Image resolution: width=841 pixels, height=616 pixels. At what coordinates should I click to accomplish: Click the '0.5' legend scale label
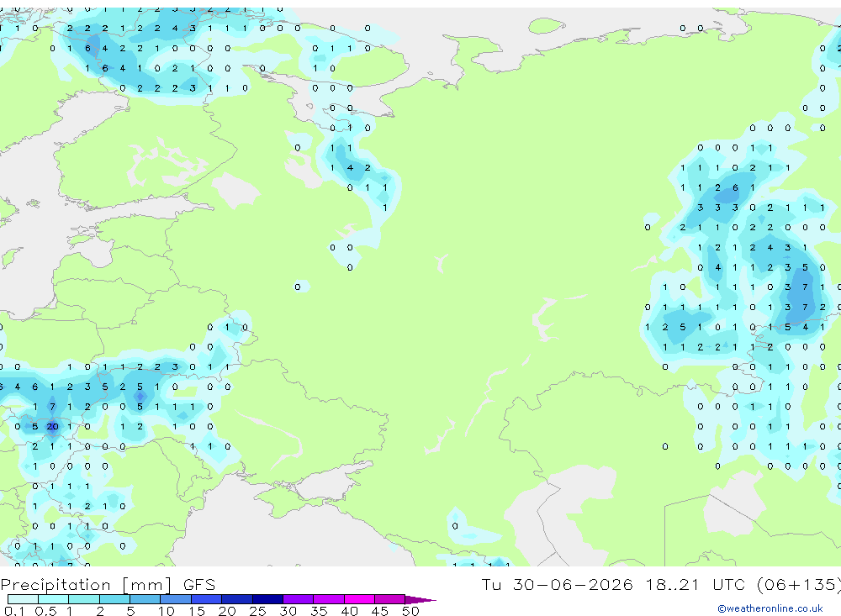point(45,611)
